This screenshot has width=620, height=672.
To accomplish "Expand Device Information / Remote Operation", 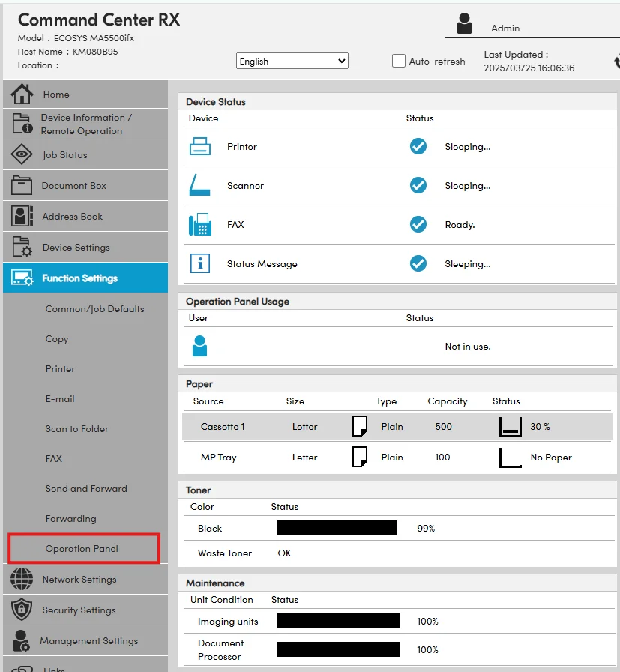I will click(x=85, y=124).
